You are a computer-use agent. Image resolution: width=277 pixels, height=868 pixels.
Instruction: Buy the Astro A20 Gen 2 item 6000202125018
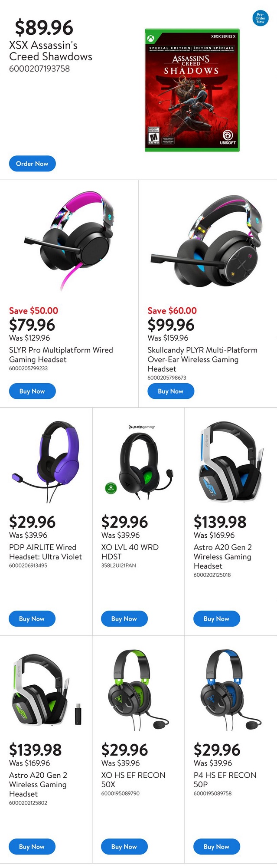click(x=216, y=618)
